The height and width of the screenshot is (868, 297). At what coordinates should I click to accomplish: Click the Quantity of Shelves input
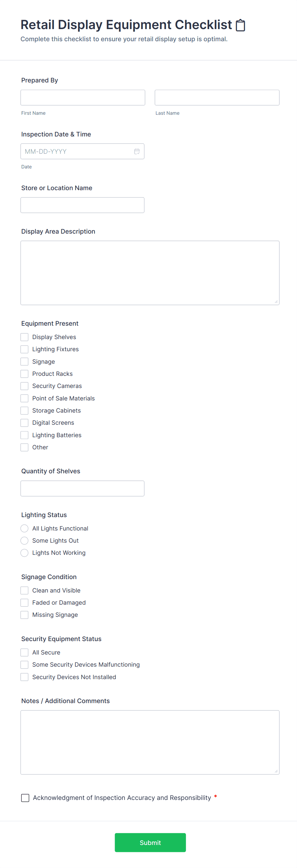click(x=82, y=488)
